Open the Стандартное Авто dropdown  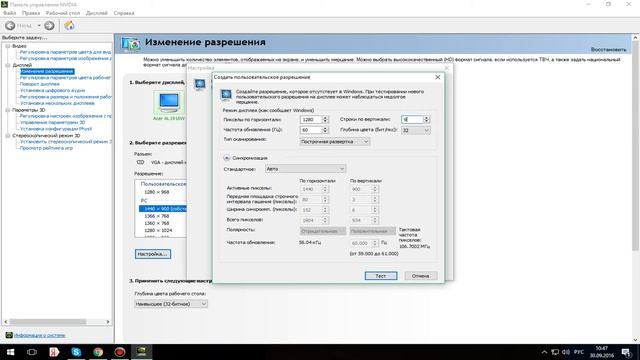tap(305, 169)
